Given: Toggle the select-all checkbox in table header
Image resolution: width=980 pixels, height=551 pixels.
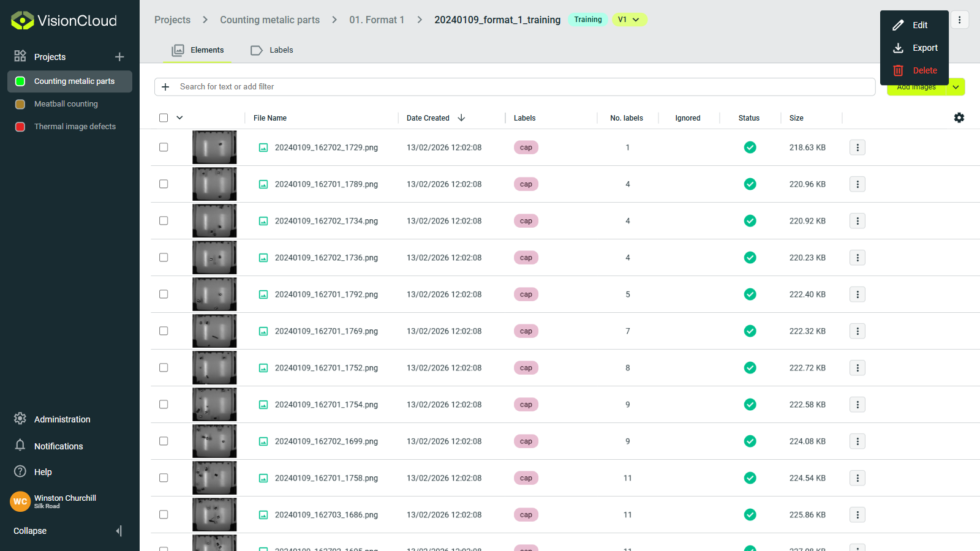Looking at the screenshot, I should 164,117.
